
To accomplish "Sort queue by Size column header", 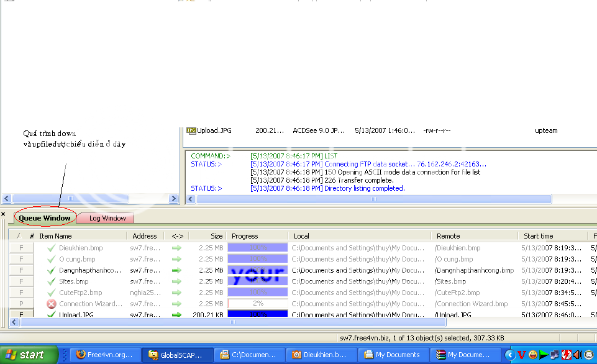I will [207, 236].
